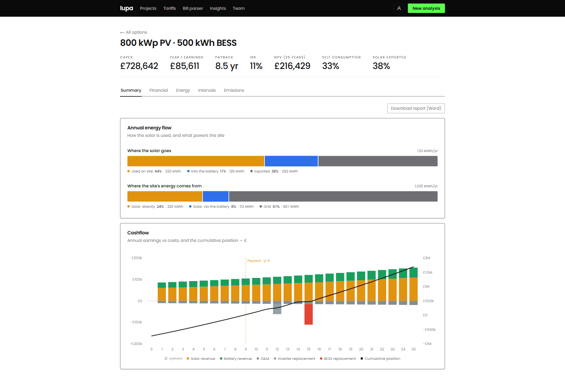Switch to the Financial tab
The image size is (565, 392).
point(159,91)
